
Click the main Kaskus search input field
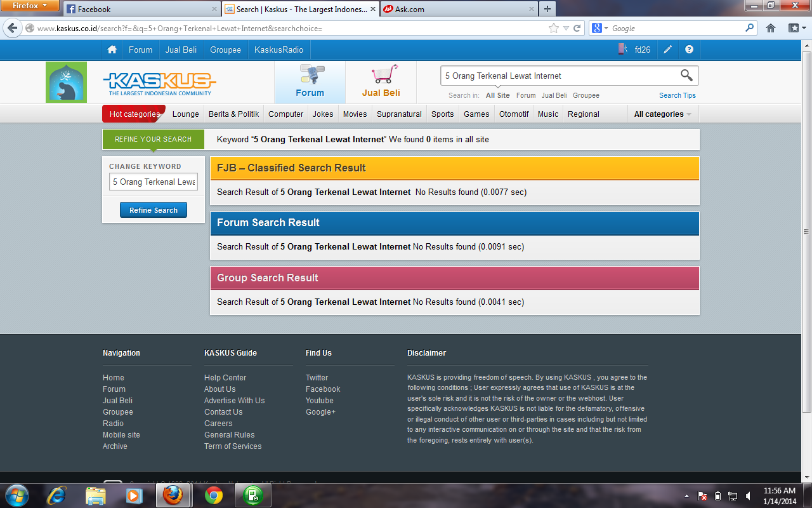coord(558,76)
